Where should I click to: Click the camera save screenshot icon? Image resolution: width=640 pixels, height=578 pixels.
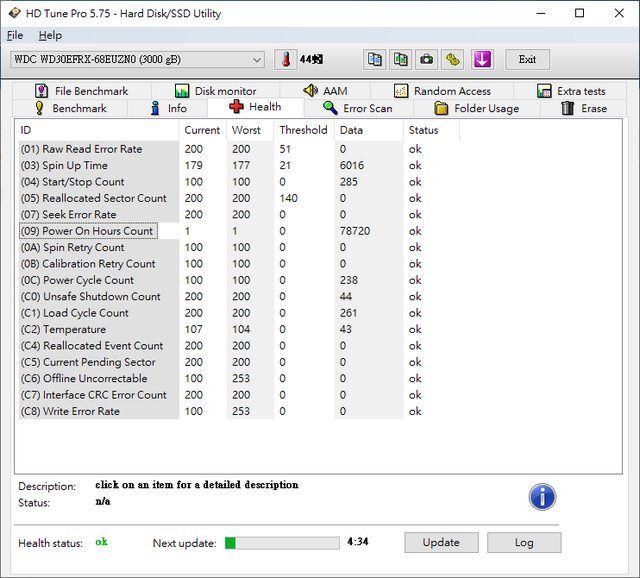click(427, 59)
